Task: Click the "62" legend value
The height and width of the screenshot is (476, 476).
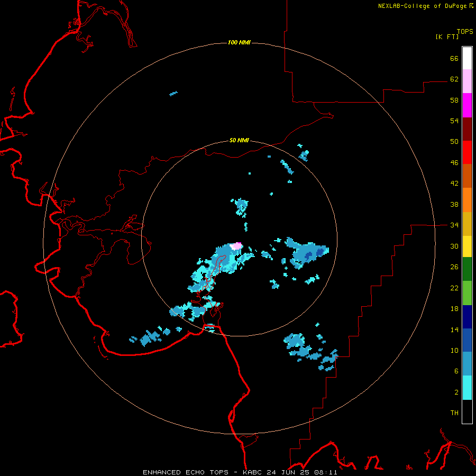Action: (x=454, y=79)
